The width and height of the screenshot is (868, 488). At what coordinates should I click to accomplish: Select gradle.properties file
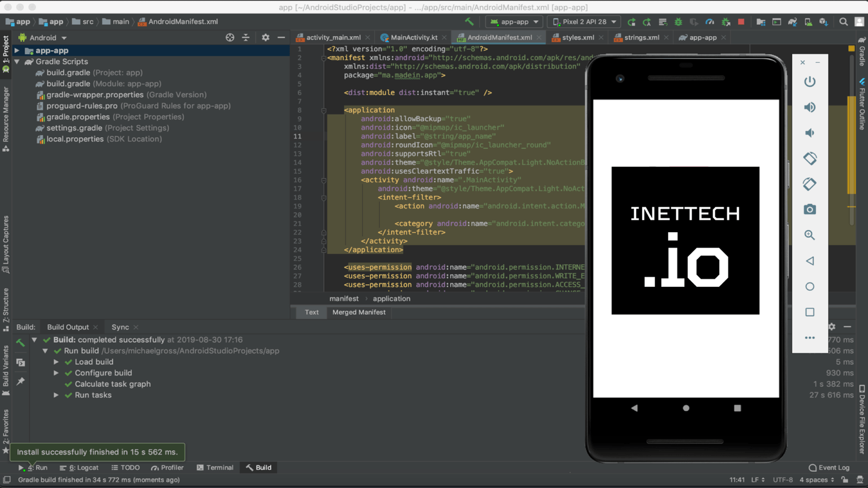[110, 117]
